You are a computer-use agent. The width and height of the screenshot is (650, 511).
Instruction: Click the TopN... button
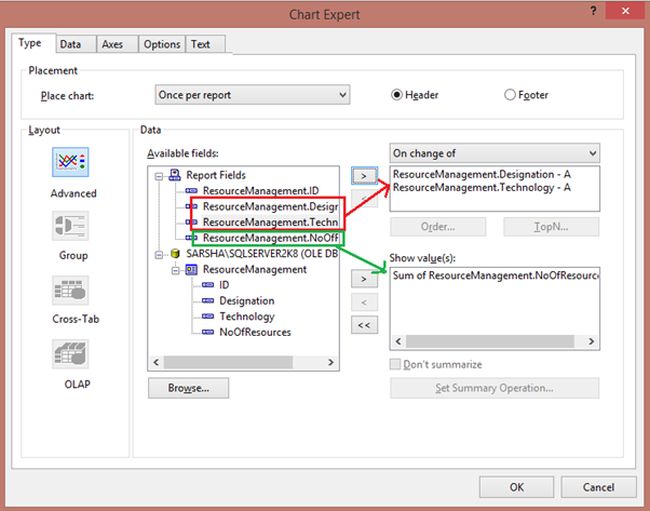click(x=551, y=227)
